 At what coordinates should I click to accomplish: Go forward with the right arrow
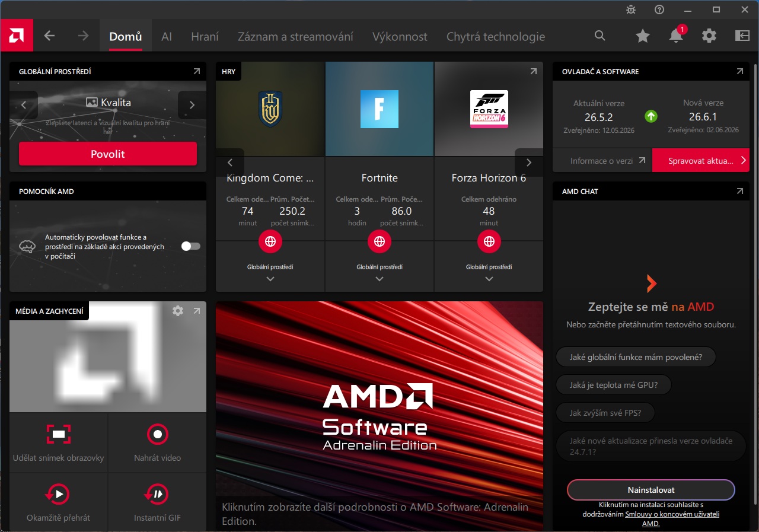[83, 36]
